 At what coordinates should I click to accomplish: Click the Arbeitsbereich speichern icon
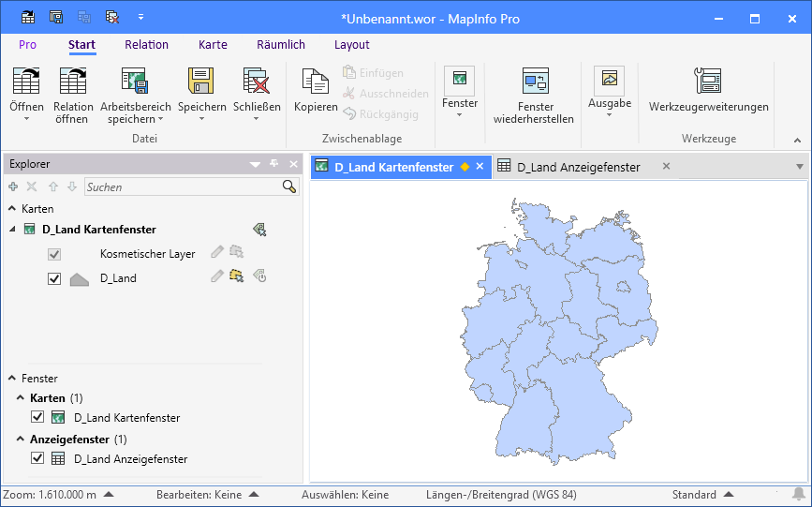click(135, 81)
